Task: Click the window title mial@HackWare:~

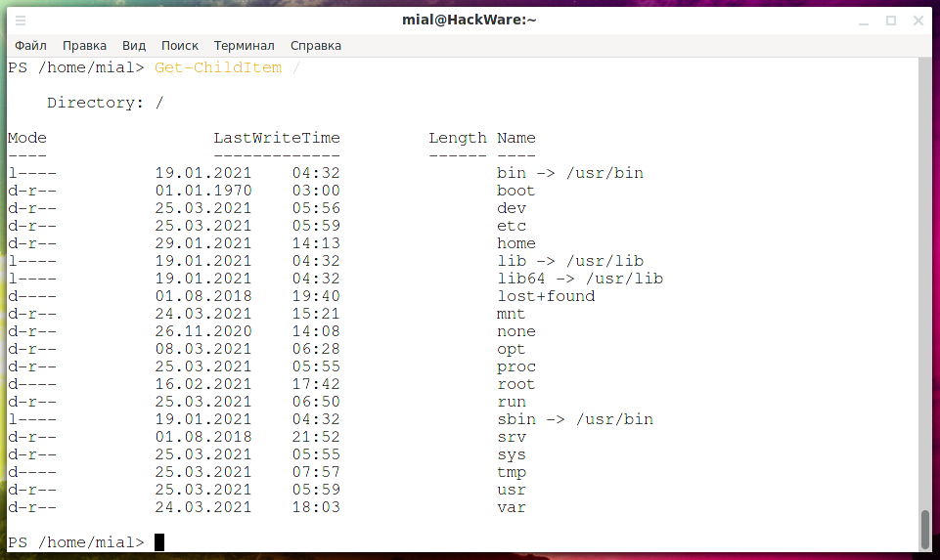Action: coord(470,20)
